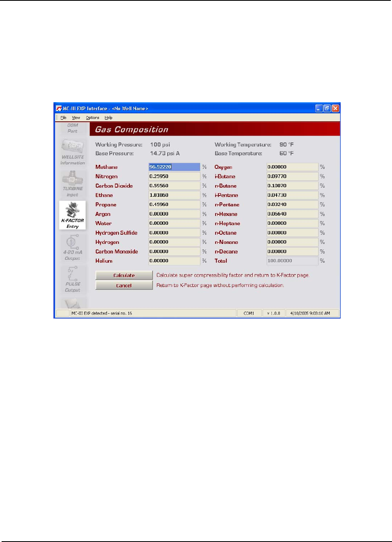The image size is (392, 542).
Task: Click the COM1 status bar entry
Action: pos(249,313)
